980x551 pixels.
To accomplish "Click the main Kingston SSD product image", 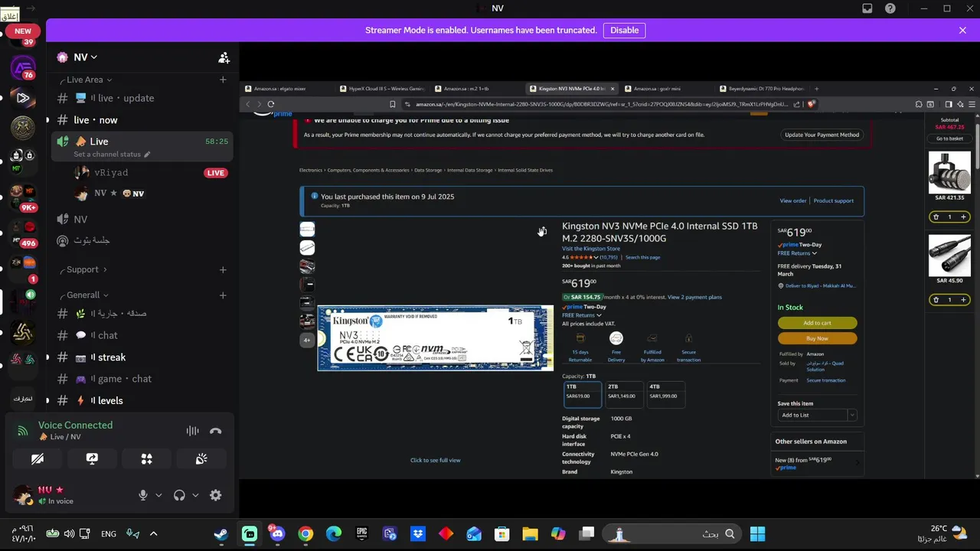I will tap(436, 338).
